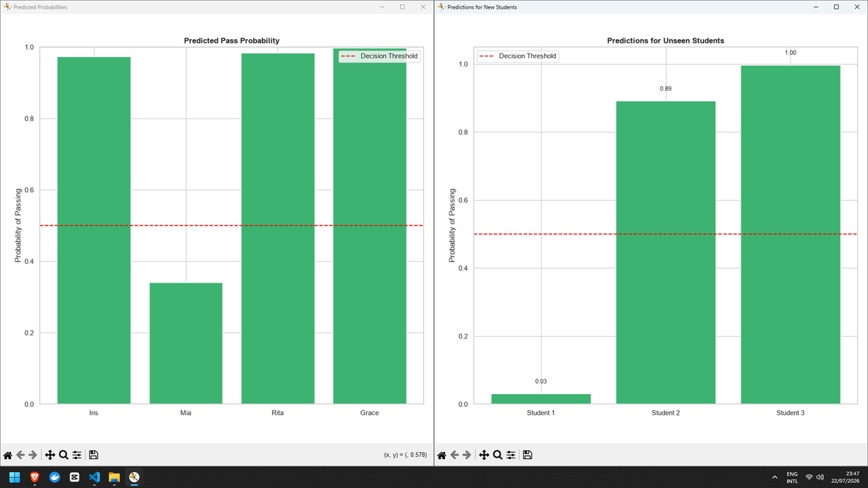Select the Pan tool in Predicted Probabilities window
This screenshot has width=868, height=488.
pos(50,455)
